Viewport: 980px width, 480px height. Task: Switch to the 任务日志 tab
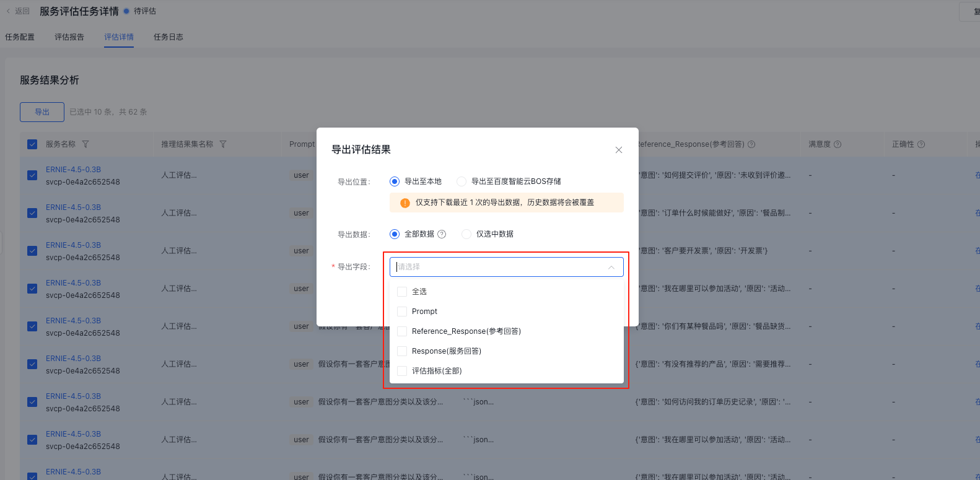(168, 37)
